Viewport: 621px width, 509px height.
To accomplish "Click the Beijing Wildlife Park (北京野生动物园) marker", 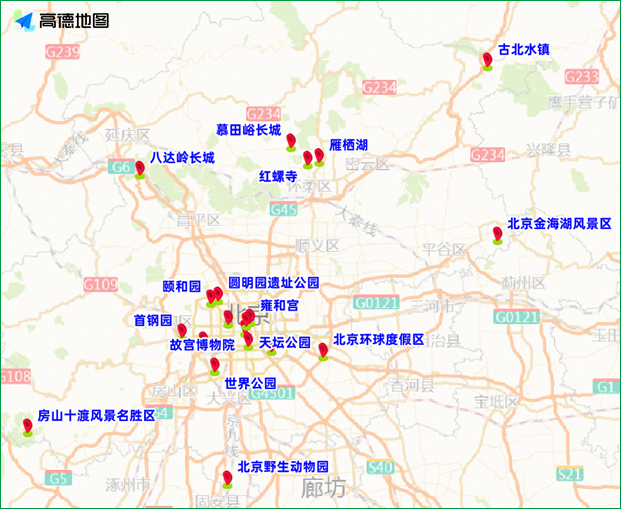I will click(x=228, y=477).
